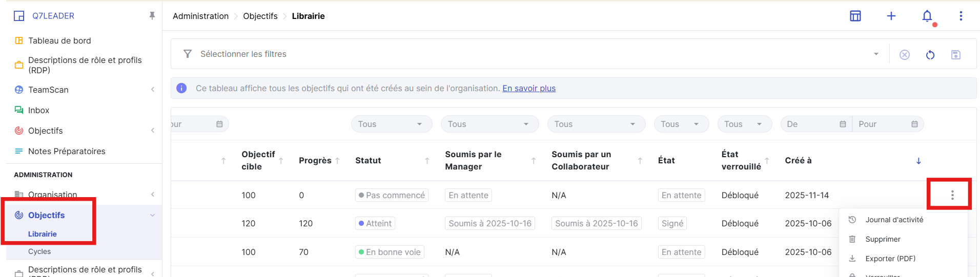The height and width of the screenshot is (277, 980).
Task: Open Soumis par le Manager Tous dropdown
Action: 489,124
